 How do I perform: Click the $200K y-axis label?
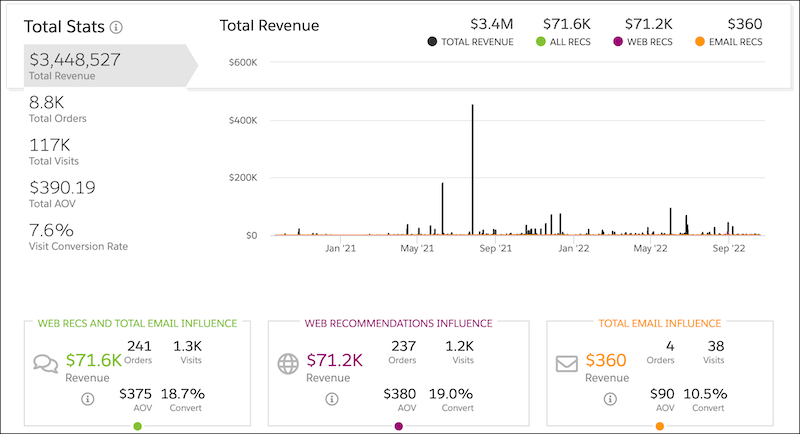point(243,177)
